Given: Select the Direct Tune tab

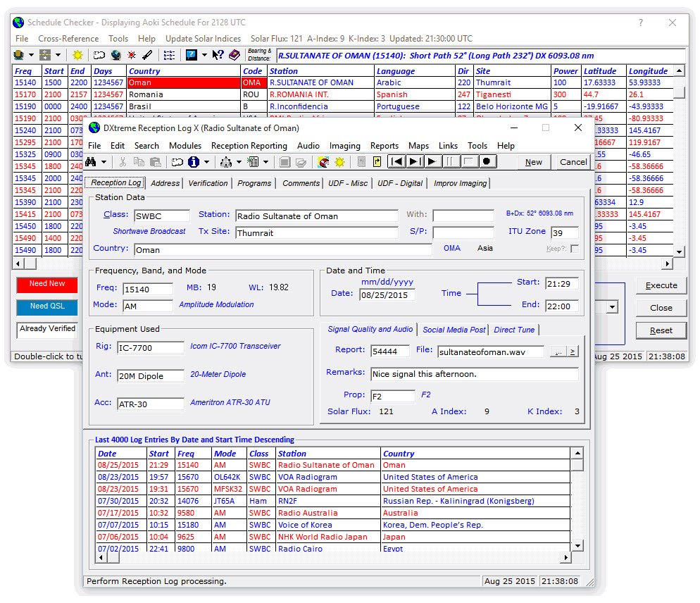Looking at the screenshot, I should pyautogui.click(x=514, y=330).
